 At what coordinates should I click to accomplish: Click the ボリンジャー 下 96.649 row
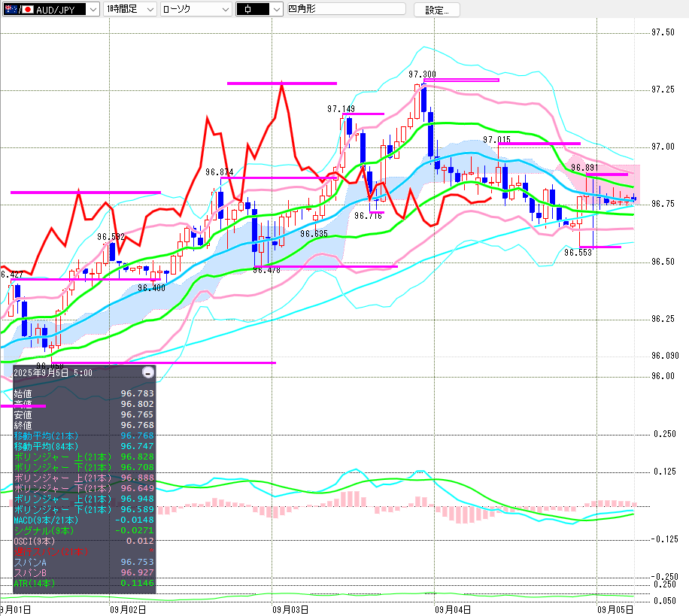pos(84,489)
